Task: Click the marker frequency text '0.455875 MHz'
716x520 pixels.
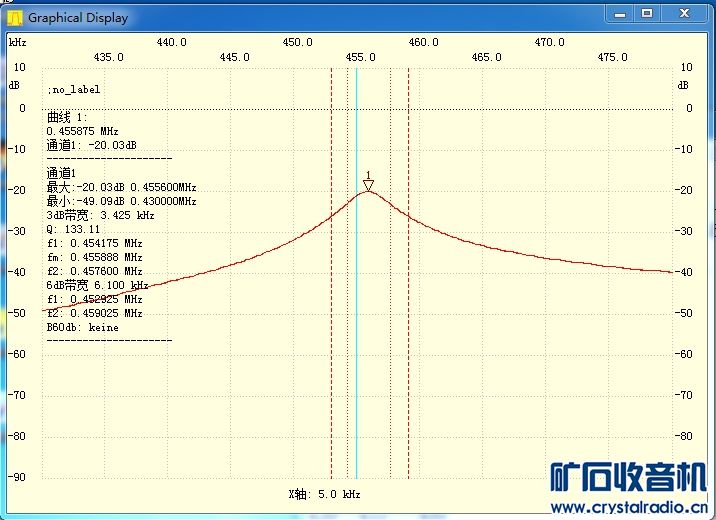Action: 83,131
